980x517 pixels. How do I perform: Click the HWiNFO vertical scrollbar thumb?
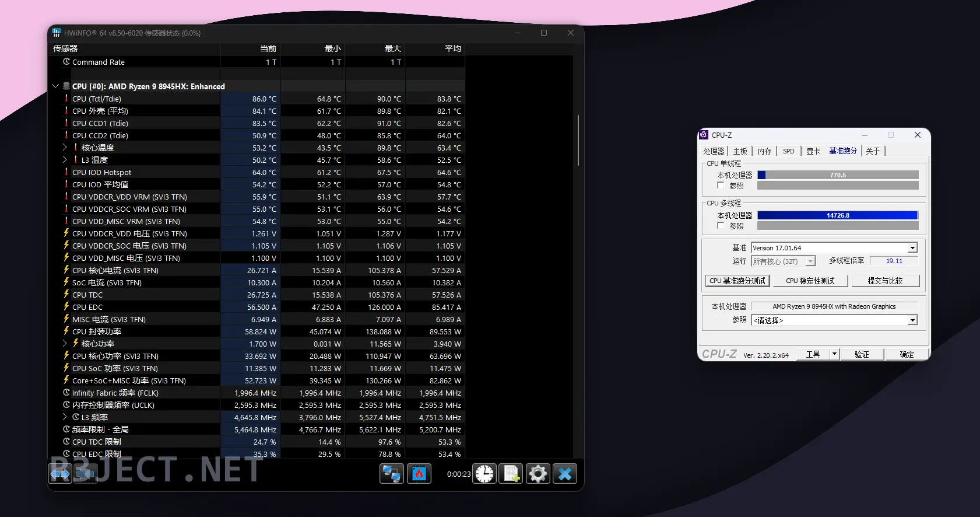[x=578, y=140]
